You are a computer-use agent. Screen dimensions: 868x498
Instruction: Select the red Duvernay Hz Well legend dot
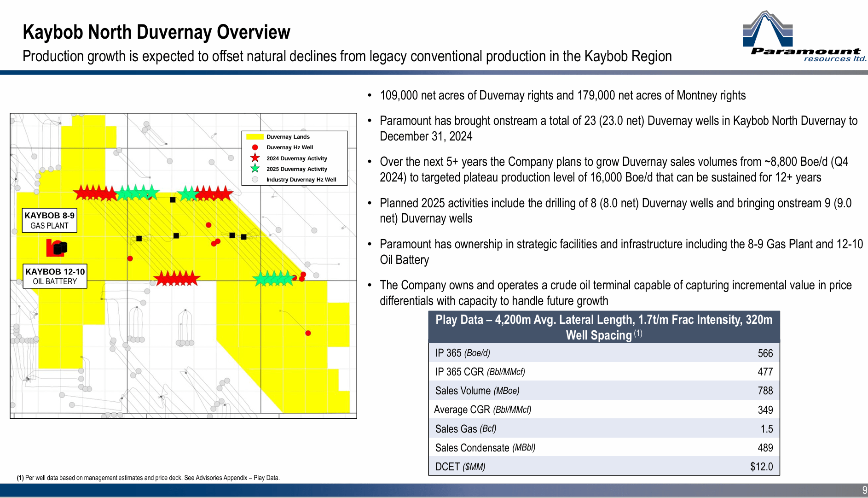255,147
